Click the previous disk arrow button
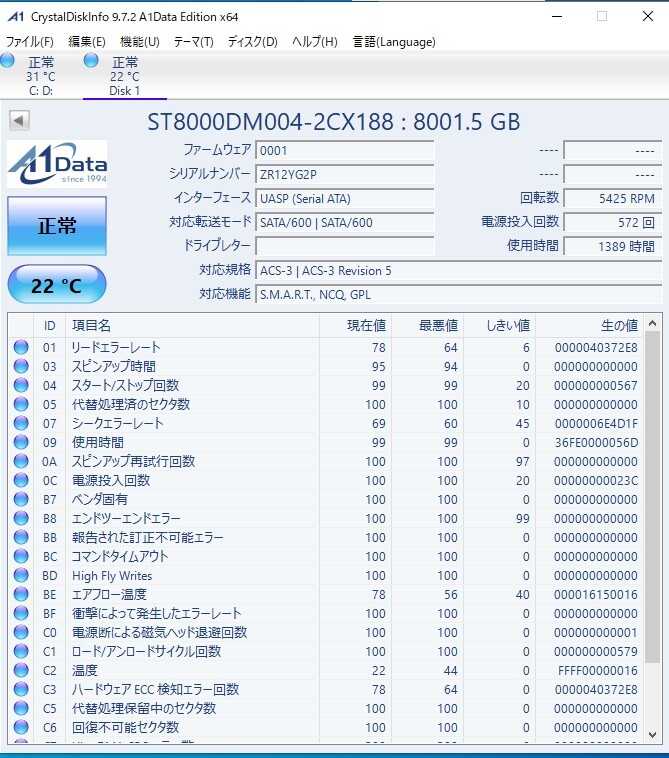 (19, 121)
